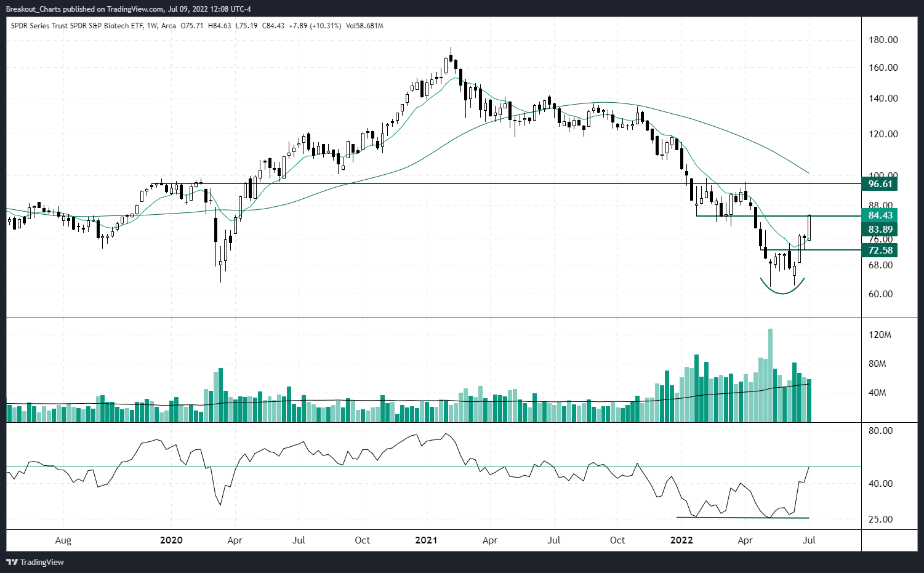This screenshot has width=924, height=573.
Task: Click the Vol58.681M volume reading
Action: point(364,26)
